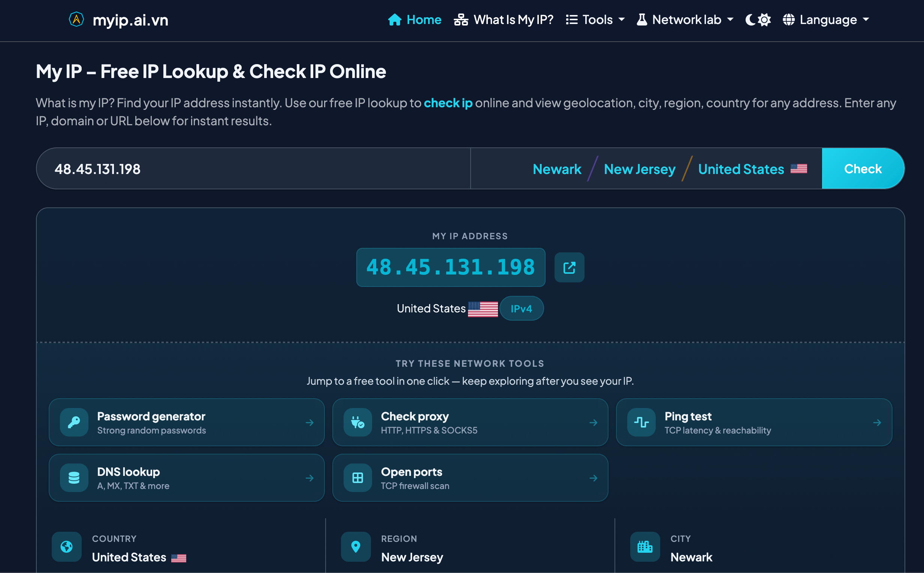
Task: Expand the Tools dropdown menu
Action: coord(595,20)
